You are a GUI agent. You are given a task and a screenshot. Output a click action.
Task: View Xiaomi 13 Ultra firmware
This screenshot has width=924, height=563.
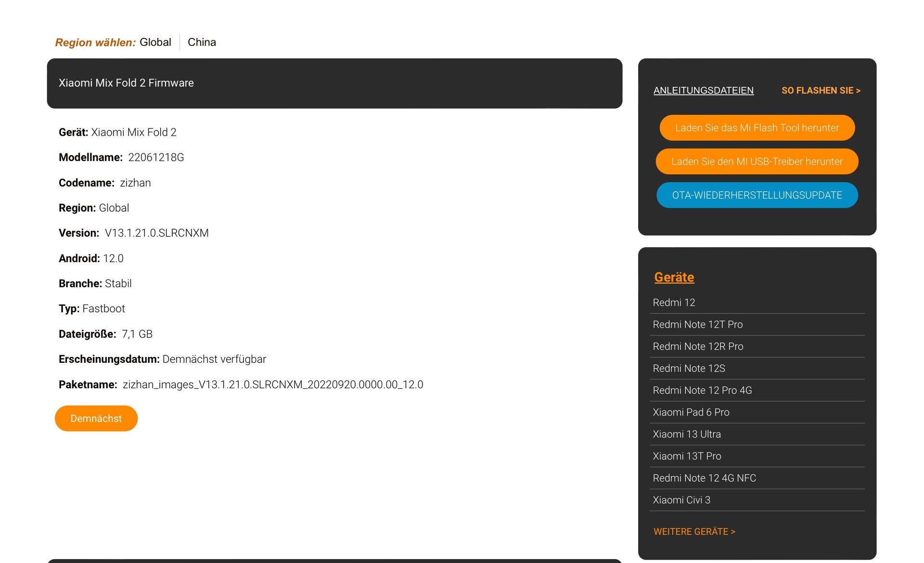(686, 435)
